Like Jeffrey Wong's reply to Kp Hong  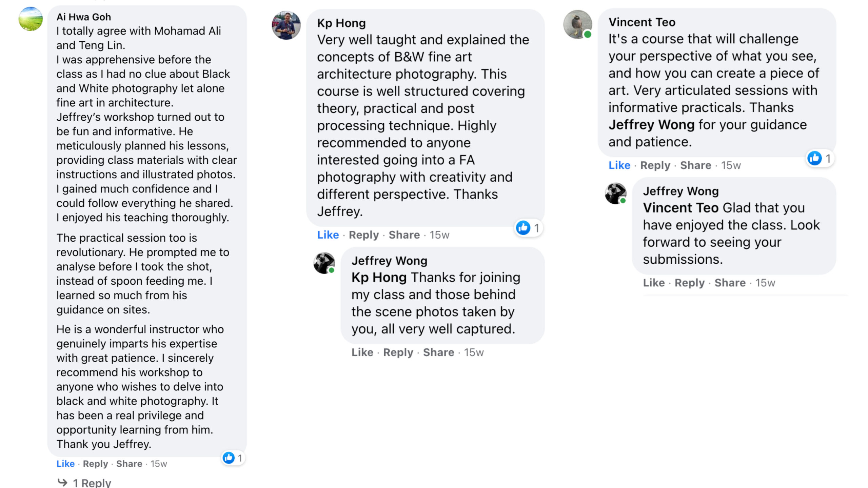(362, 352)
